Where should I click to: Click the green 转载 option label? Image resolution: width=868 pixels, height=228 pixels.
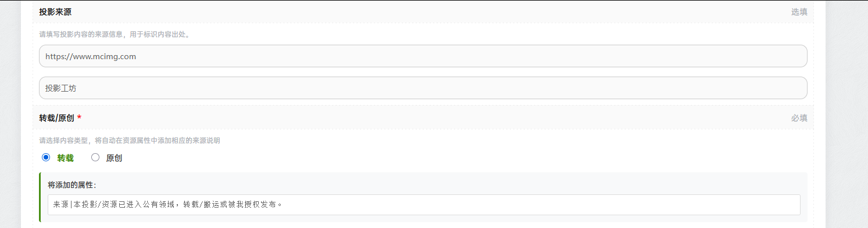coord(66,158)
